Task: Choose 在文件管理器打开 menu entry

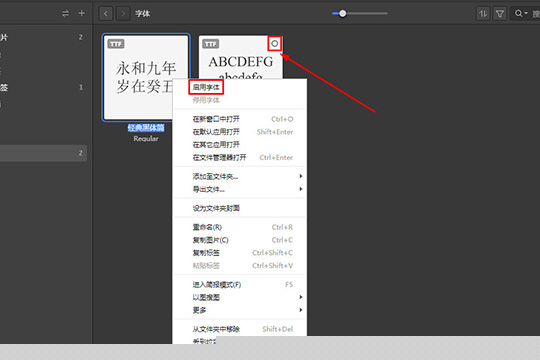Action: pyautogui.click(x=240, y=157)
